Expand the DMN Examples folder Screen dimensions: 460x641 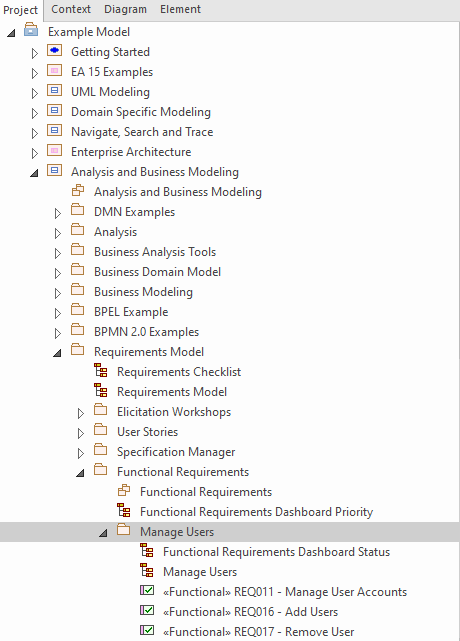click(58, 213)
